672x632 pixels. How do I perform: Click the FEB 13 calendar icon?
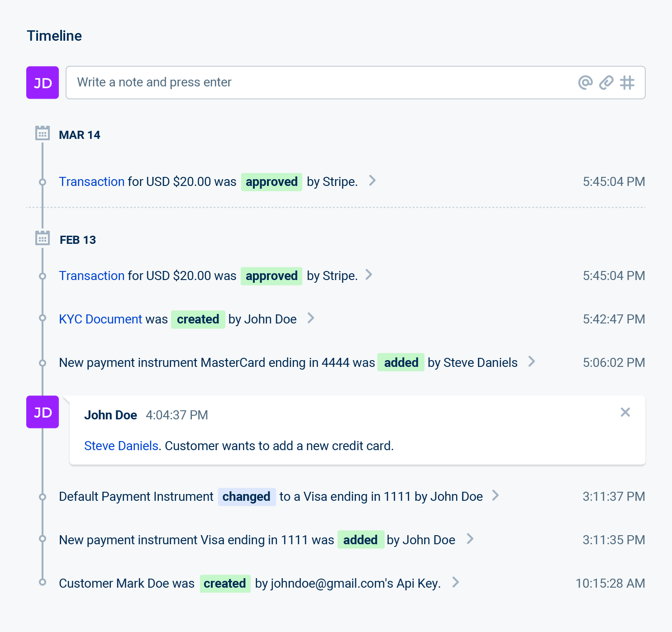[x=43, y=238]
